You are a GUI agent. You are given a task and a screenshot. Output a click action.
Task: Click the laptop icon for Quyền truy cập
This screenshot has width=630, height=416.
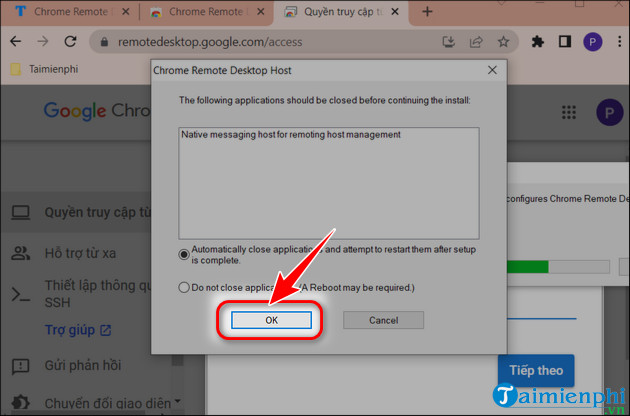click(x=20, y=212)
